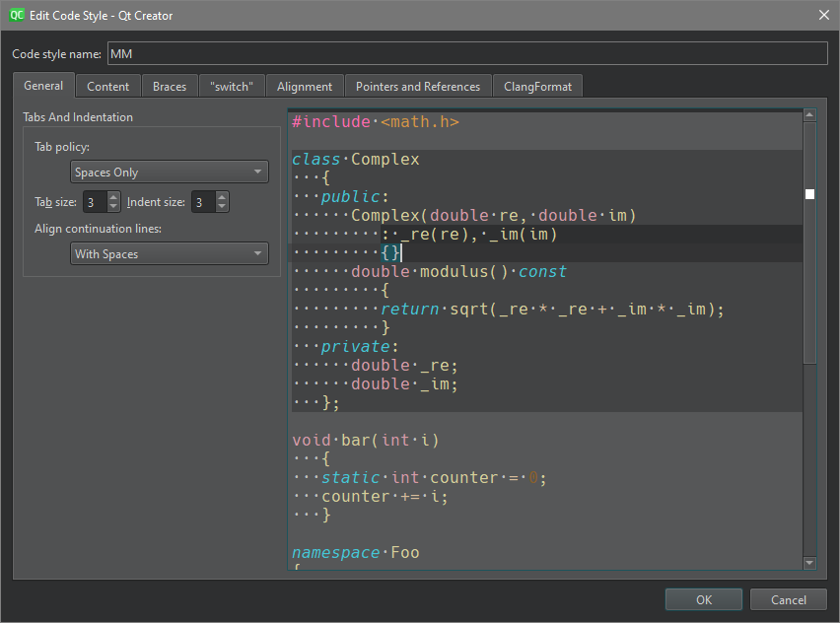This screenshot has height=623, width=840.
Task: Select the ClangFormat tab
Action: (537, 87)
